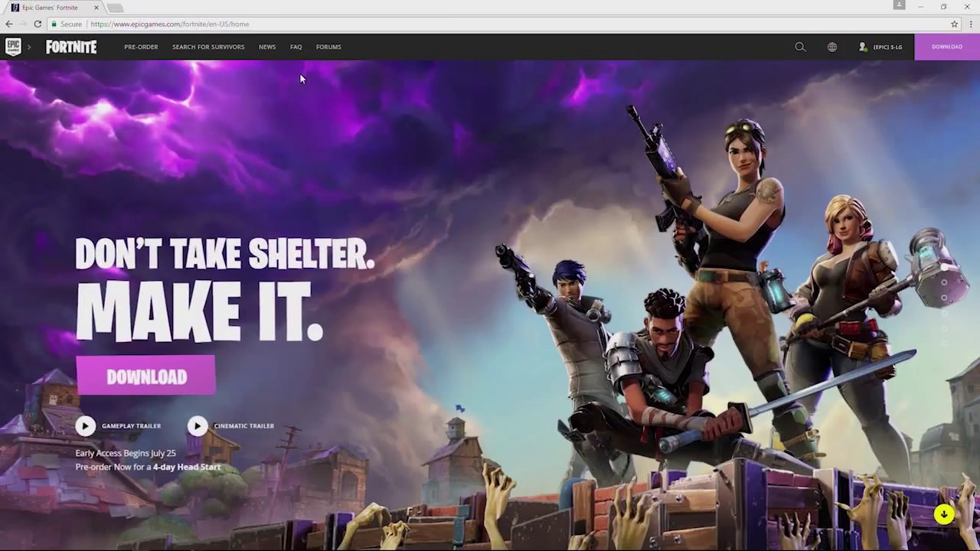Viewport: 980px width, 551px height.
Task: Click the large DOWNLOAD button under MAKE IT.
Action: (146, 376)
